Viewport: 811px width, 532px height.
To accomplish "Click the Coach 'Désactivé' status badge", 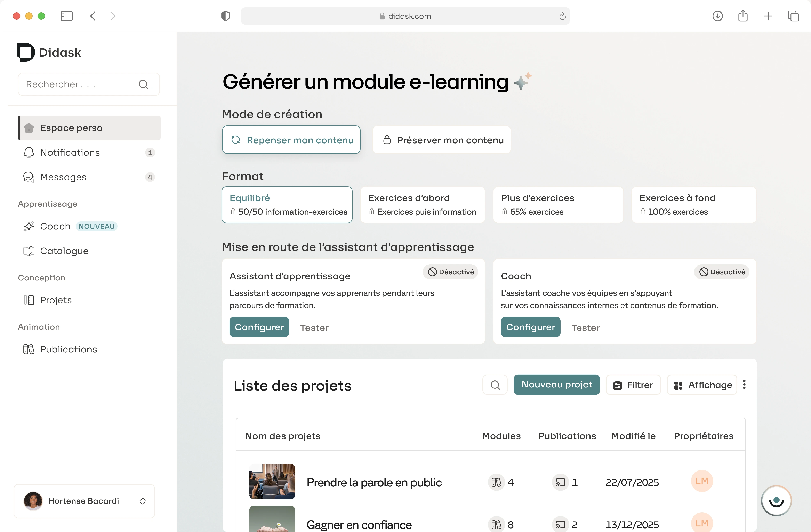I will coord(721,271).
